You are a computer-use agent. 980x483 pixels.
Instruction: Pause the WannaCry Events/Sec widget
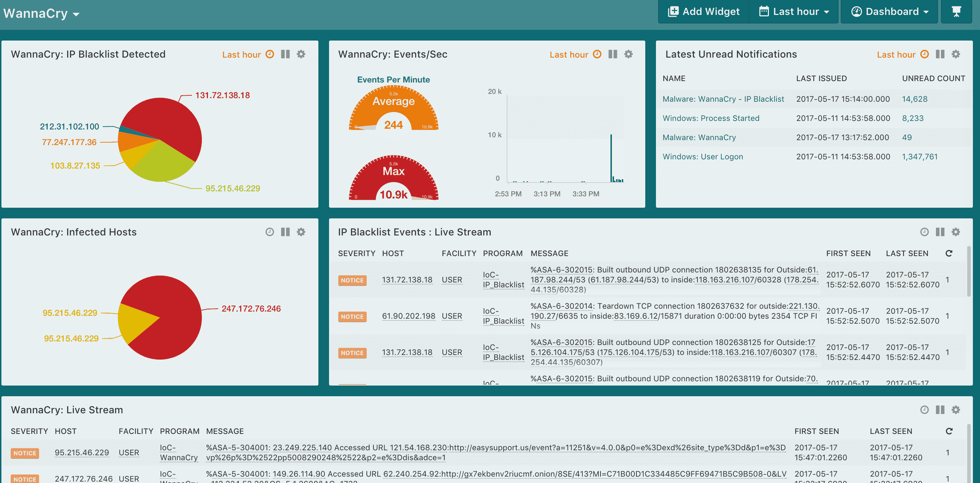pyautogui.click(x=613, y=54)
